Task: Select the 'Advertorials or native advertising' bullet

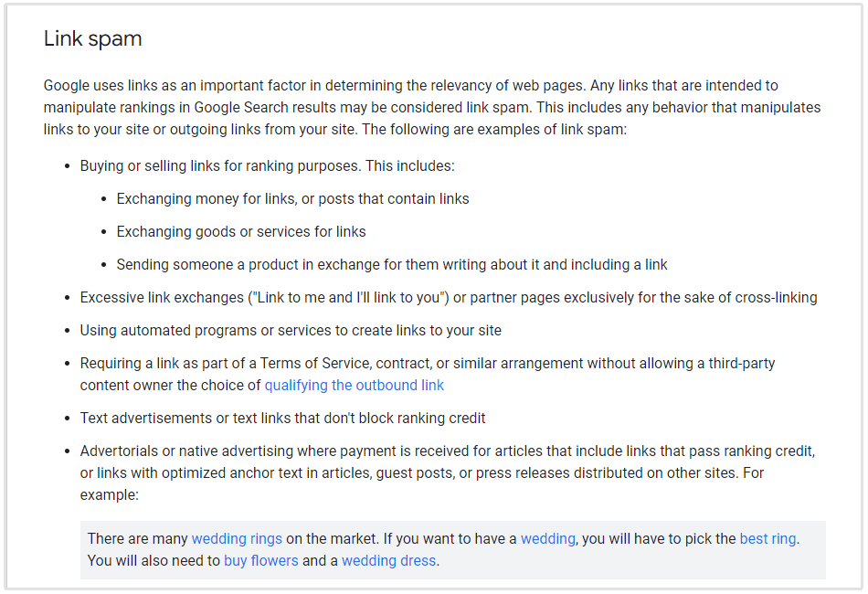Action: (447, 451)
